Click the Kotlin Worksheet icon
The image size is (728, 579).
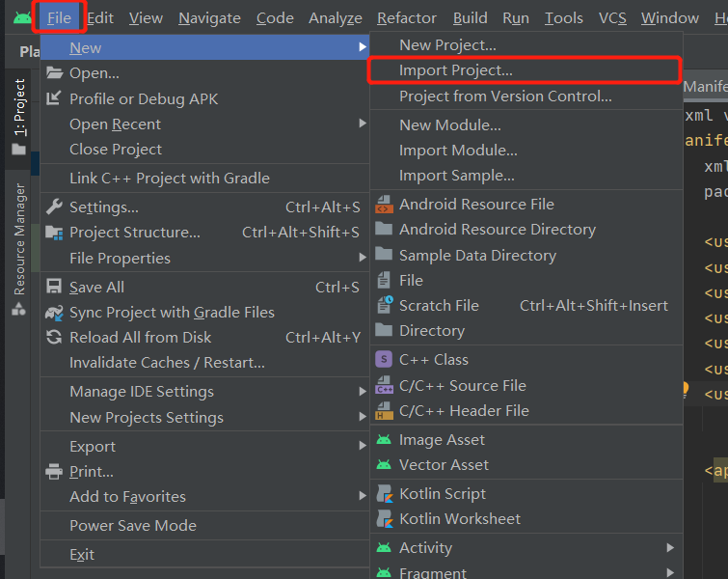[x=385, y=518]
